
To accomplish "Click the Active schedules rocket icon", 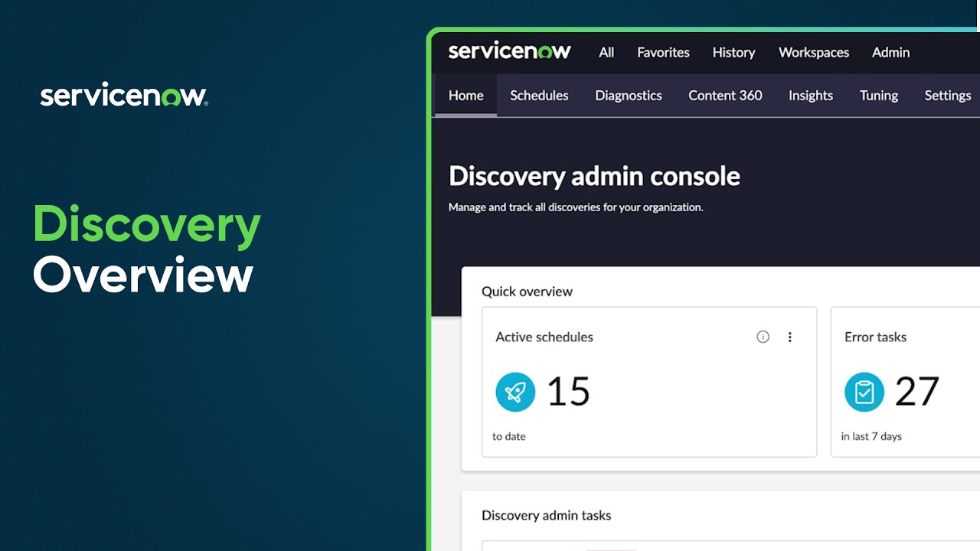I will point(514,391).
